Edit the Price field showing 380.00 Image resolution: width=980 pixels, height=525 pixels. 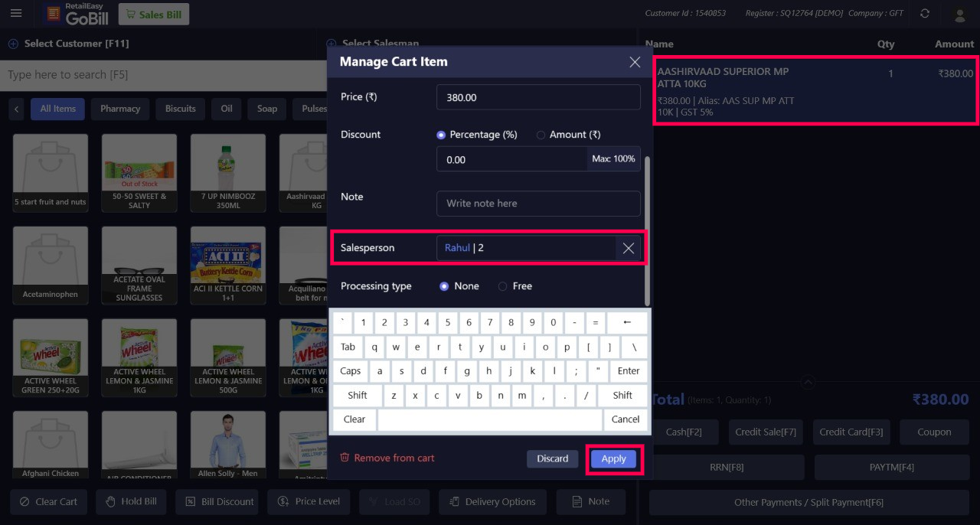pyautogui.click(x=538, y=97)
